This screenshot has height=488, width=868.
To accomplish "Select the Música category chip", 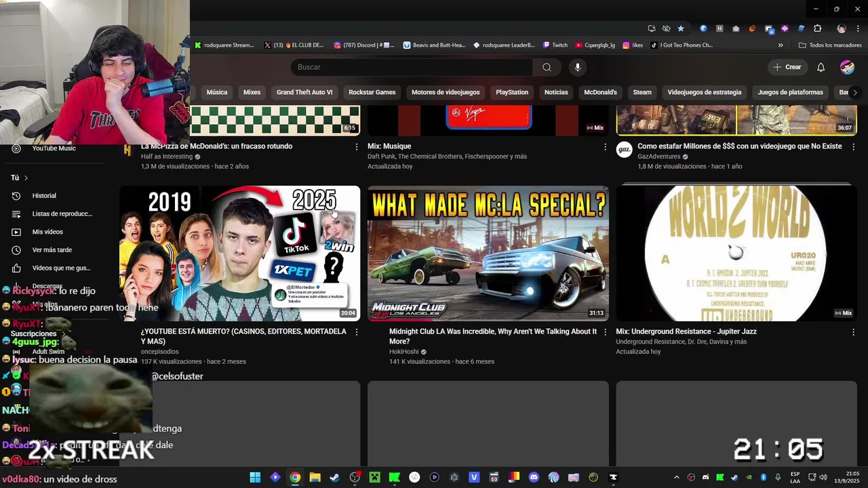I will [217, 92].
